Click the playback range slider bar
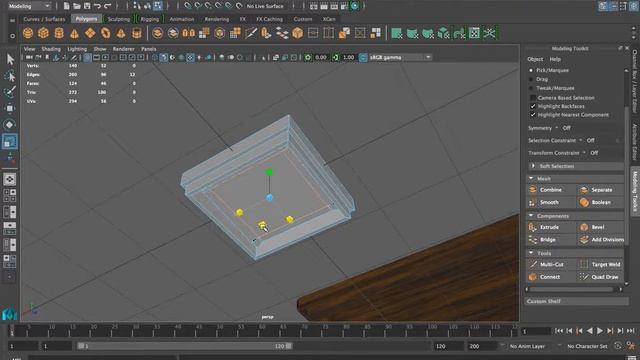 pyautogui.click(x=184, y=346)
